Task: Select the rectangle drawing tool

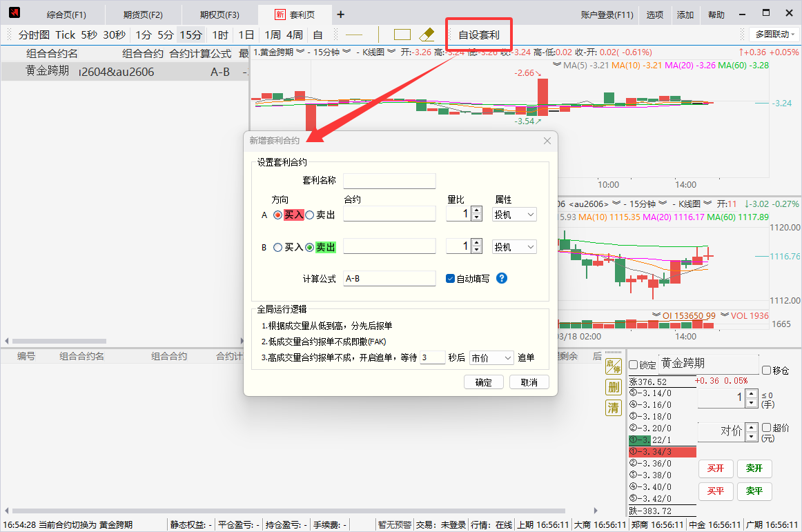Action: point(402,35)
